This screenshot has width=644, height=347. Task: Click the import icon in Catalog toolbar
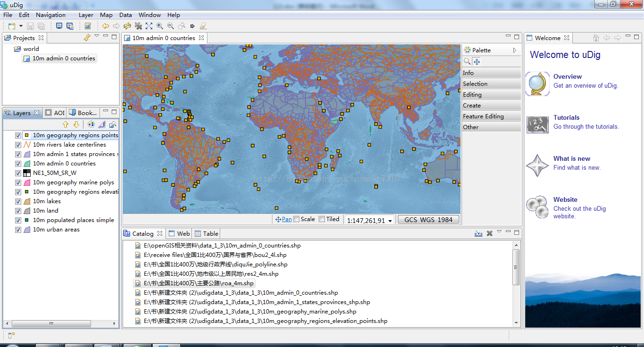(479, 233)
